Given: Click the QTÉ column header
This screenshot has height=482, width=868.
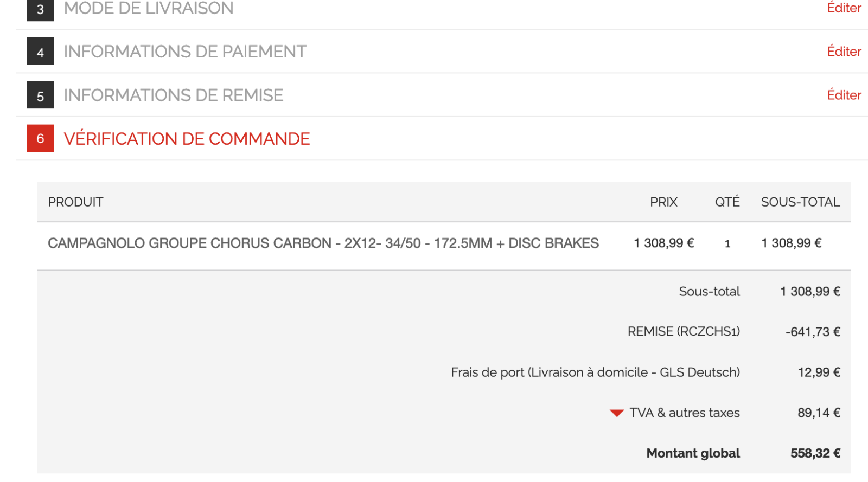Looking at the screenshot, I should coord(727,202).
